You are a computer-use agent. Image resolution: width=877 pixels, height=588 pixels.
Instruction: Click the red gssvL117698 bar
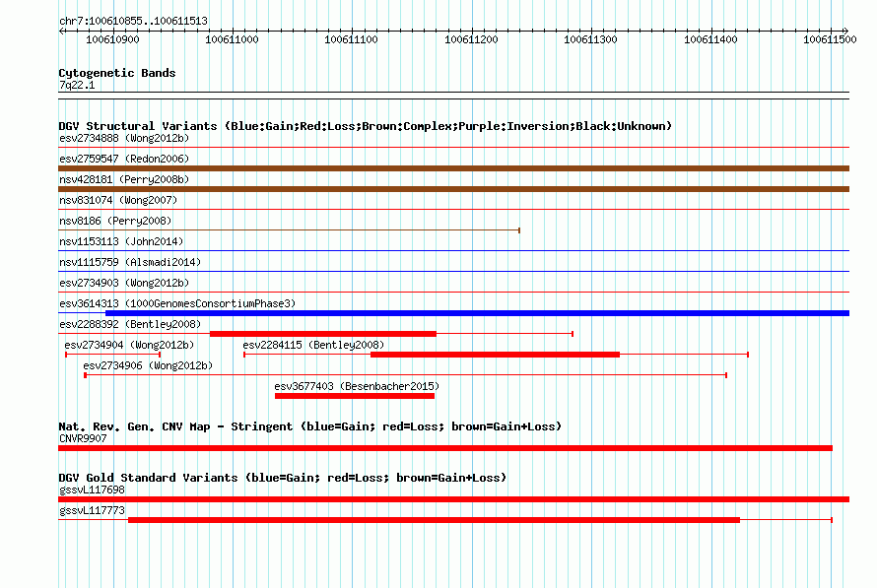tap(453, 499)
